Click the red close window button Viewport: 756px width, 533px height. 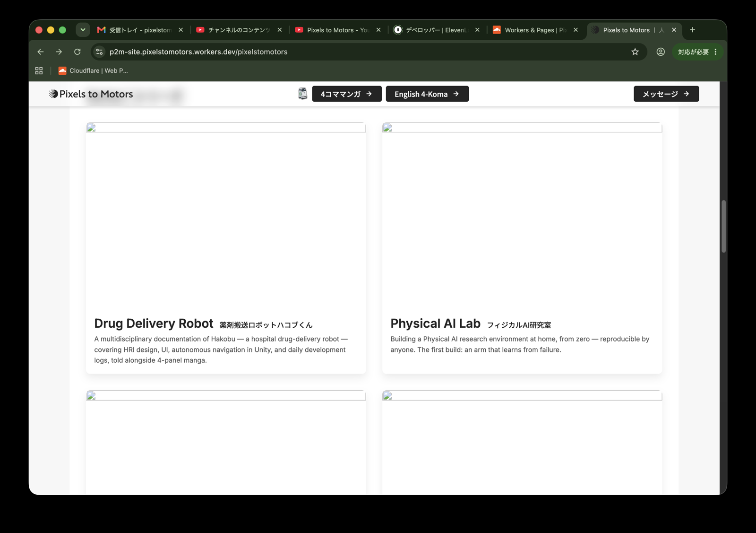(39, 30)
